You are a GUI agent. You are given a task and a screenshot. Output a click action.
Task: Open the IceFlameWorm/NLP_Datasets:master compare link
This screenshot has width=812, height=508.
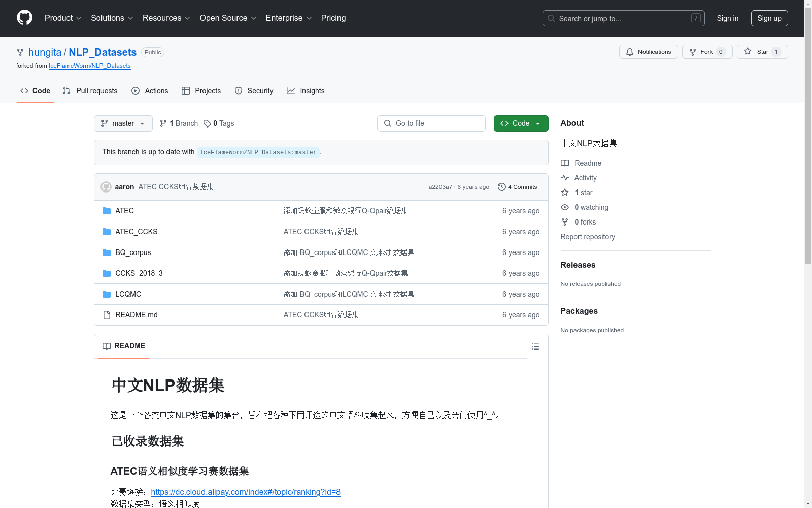click(258, 152)
